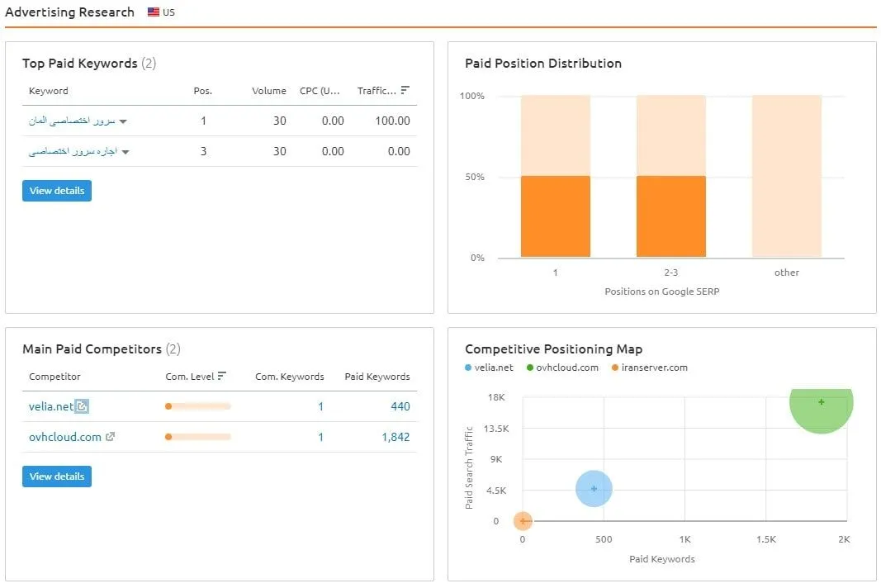Image resolution: width=881 pixels, height=588 pixels.
Task: Click the green ovhcloud.com bubble
Action: [822, 410]
